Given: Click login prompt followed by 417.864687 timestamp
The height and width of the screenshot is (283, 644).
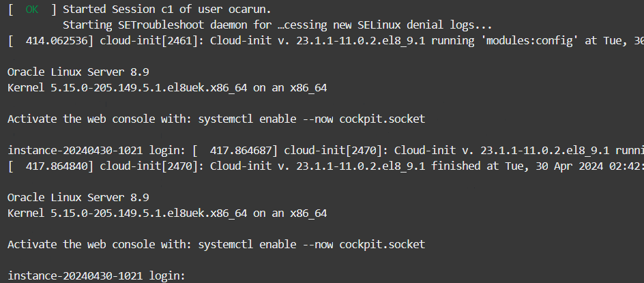Looking at the screenshot, I should coord(96,150).
